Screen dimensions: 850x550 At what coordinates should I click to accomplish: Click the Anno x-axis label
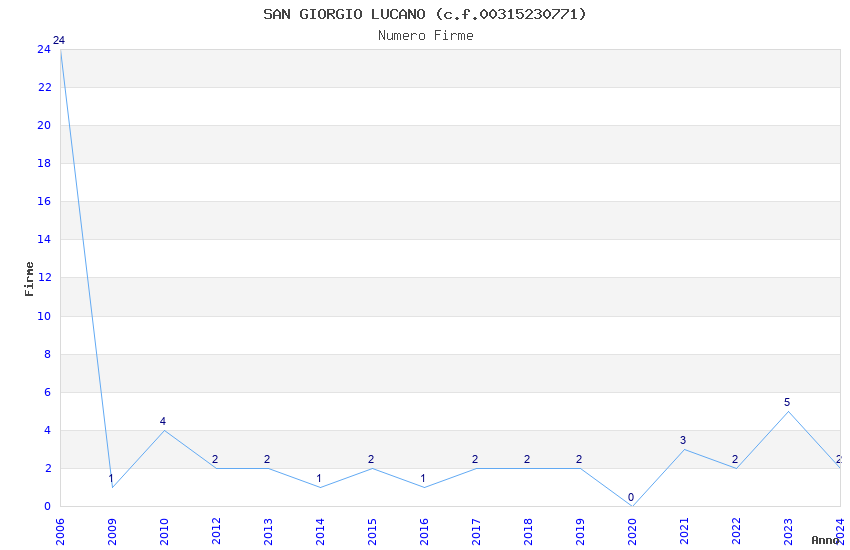(825, 540)
